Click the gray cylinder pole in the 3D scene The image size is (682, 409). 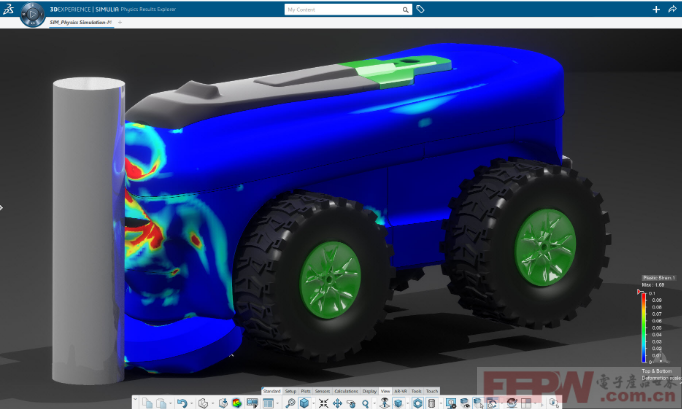pyautogui.click(x=88, y=231)
